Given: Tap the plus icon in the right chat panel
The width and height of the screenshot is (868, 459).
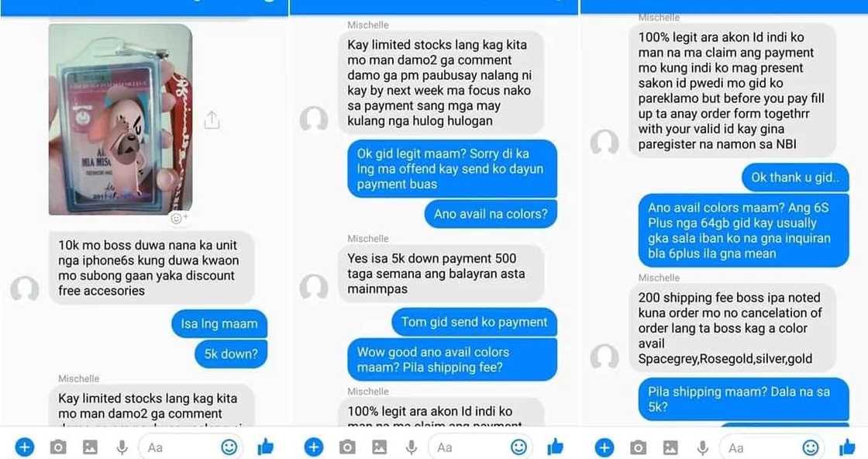Looking at the screenshot, I should [x=604, y=447].
